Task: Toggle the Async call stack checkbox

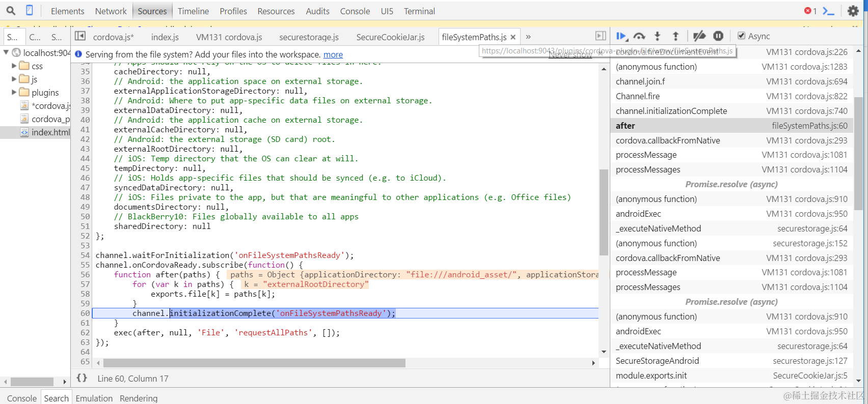Action: pos(742,36)
